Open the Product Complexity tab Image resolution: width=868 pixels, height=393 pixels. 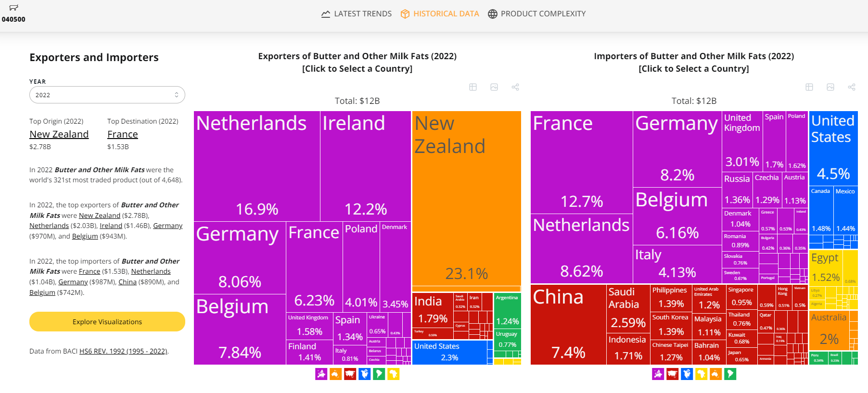(537, 14)
